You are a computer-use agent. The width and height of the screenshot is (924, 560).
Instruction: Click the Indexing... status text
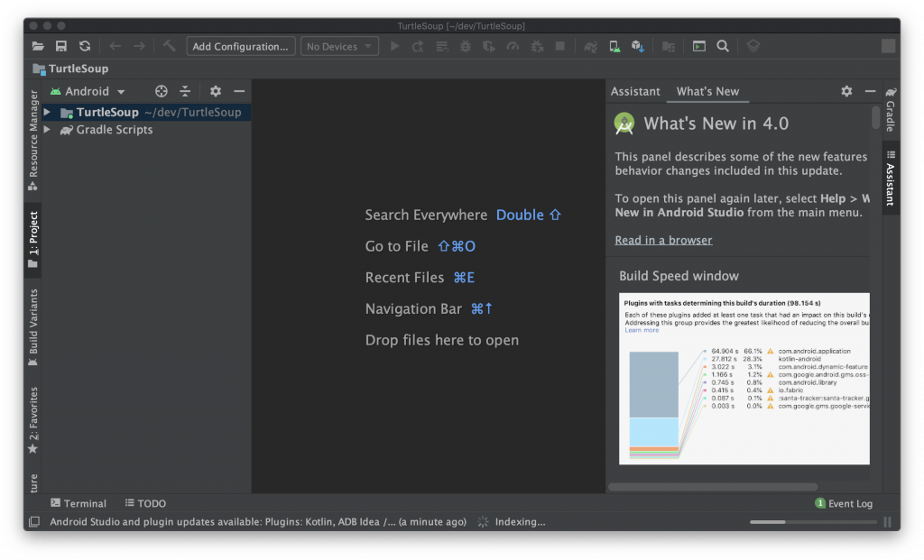coord(520,522)
